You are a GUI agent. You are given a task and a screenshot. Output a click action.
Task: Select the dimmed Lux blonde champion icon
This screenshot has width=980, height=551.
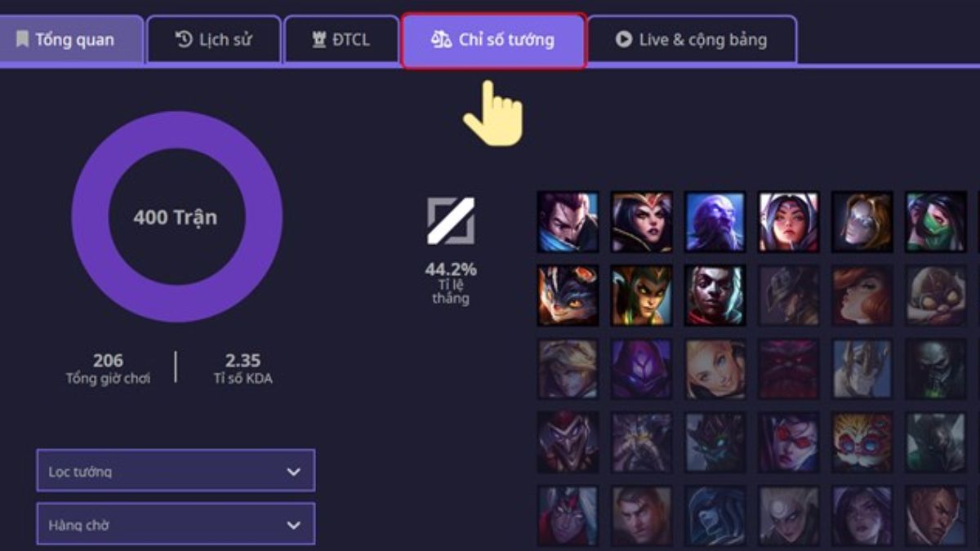pyautogui.click(x=715, y=369)
